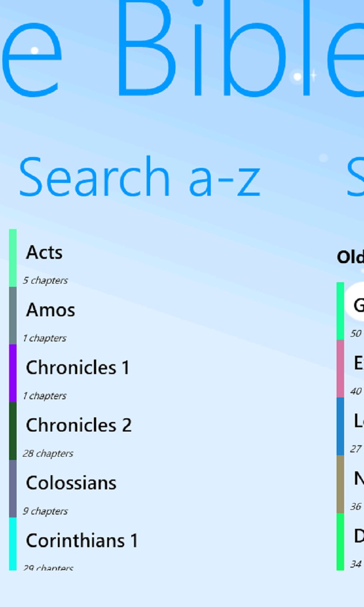Select the Search a-z section header

139,177
